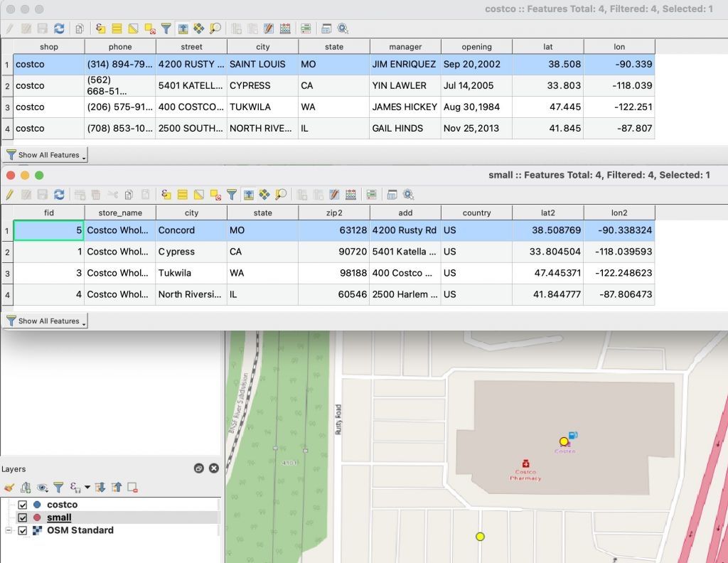Toggle visibility of OSM Standard layer
Image resolution: width=728 pixels, height=563 pixels.
(22, 530)
